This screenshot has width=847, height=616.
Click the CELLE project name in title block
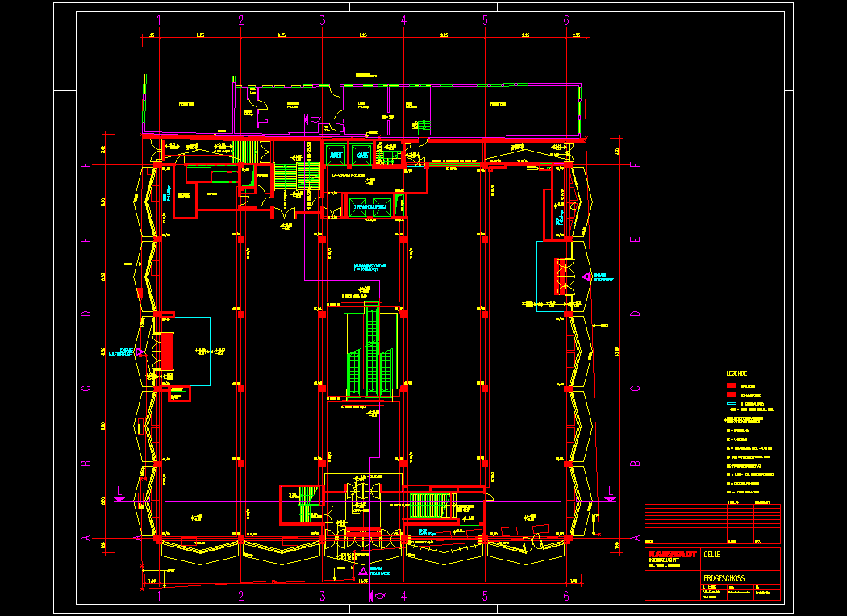[x=712, y=555]
